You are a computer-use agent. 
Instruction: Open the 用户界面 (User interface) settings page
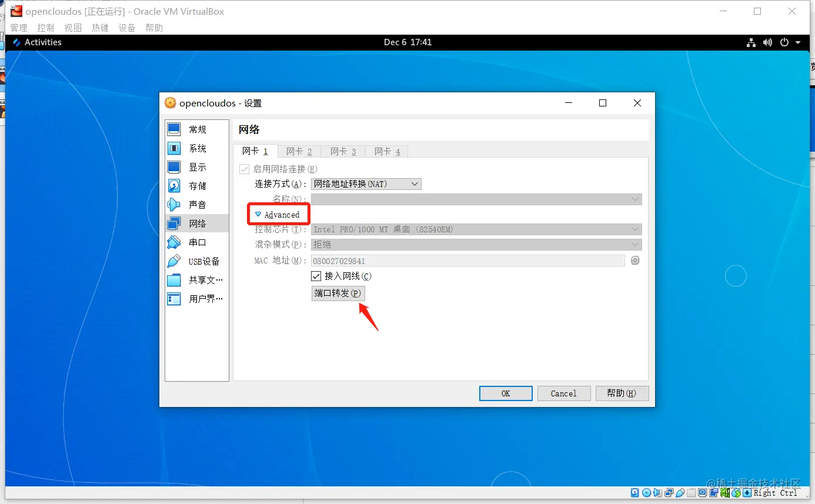tap(196, 299)
